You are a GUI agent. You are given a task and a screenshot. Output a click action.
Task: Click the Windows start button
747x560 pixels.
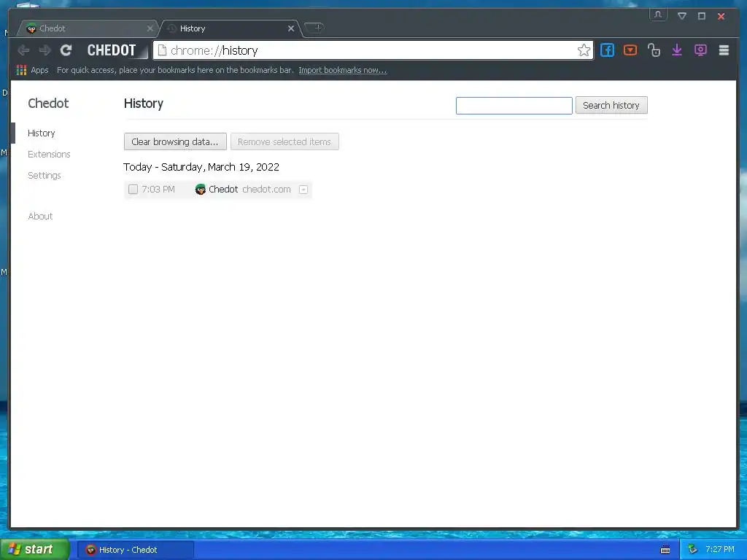pos(35,550)
